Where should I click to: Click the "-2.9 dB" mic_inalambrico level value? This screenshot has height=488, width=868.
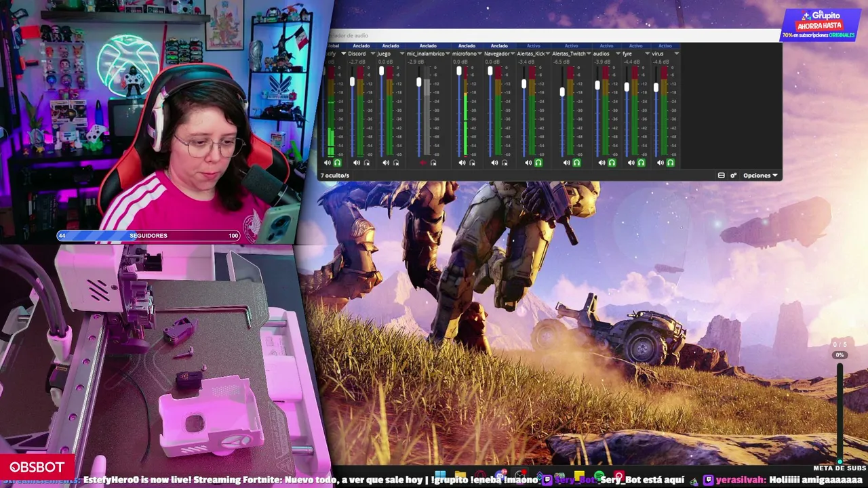pos(416,62)
